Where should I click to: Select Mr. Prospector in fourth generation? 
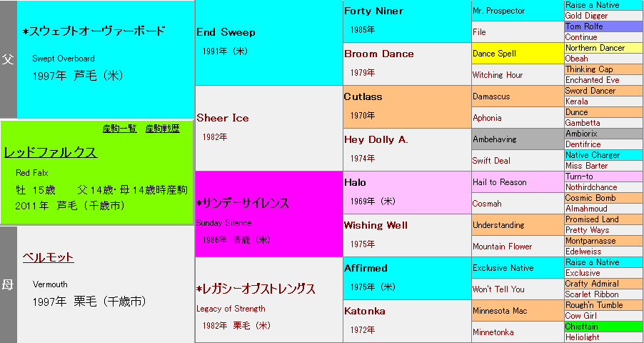(x=498, y=11)
